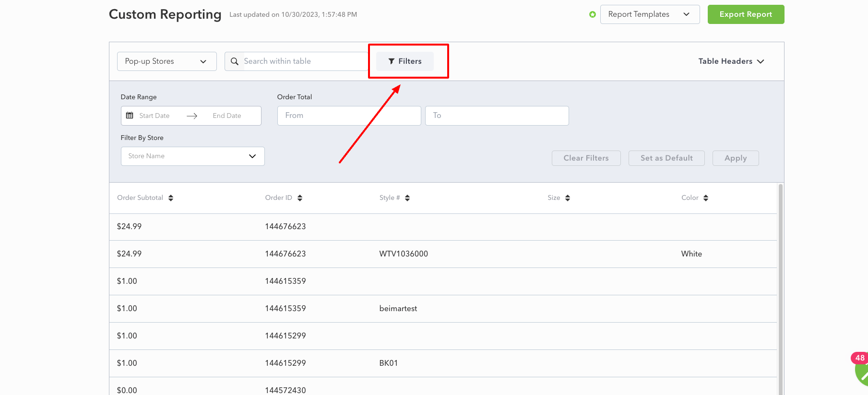This screenshot has width=868, height=395.
Task: Click the Order ID column header
Action: tap(278, 198)
